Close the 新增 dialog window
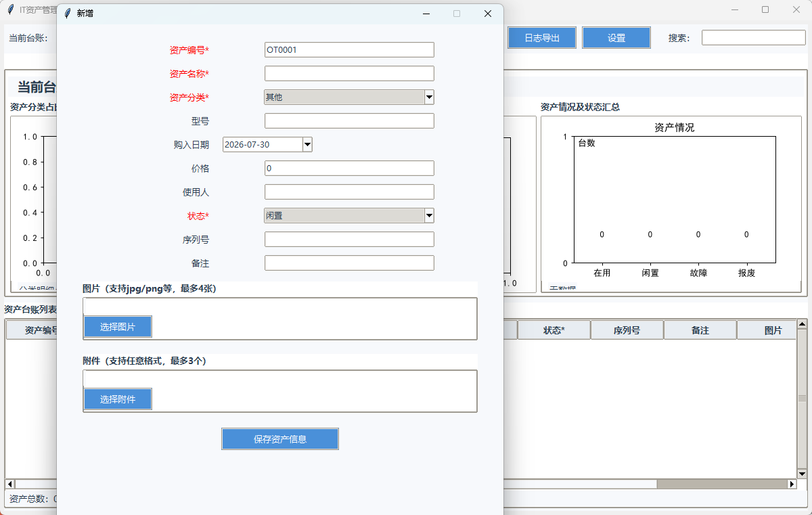 (x=488, y=14)
